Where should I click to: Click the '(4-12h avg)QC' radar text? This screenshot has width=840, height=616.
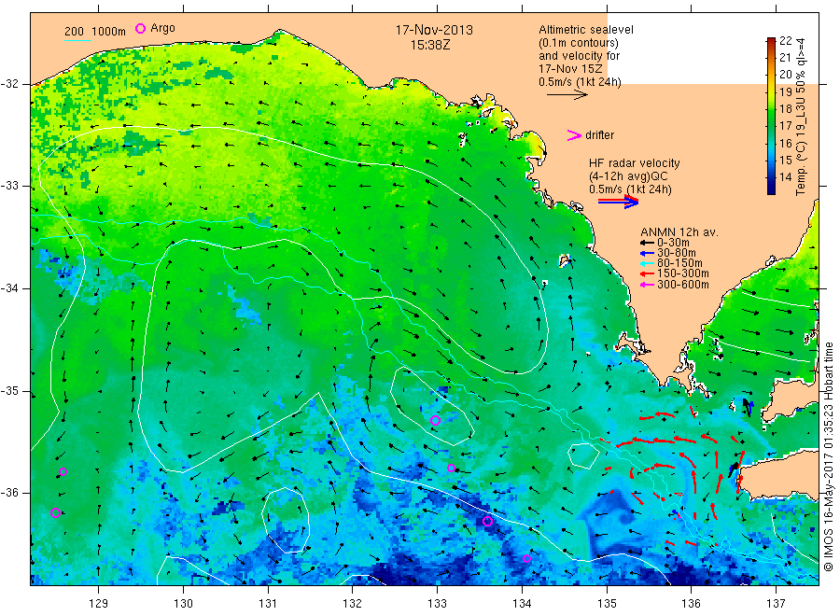[x=628, y=176]
